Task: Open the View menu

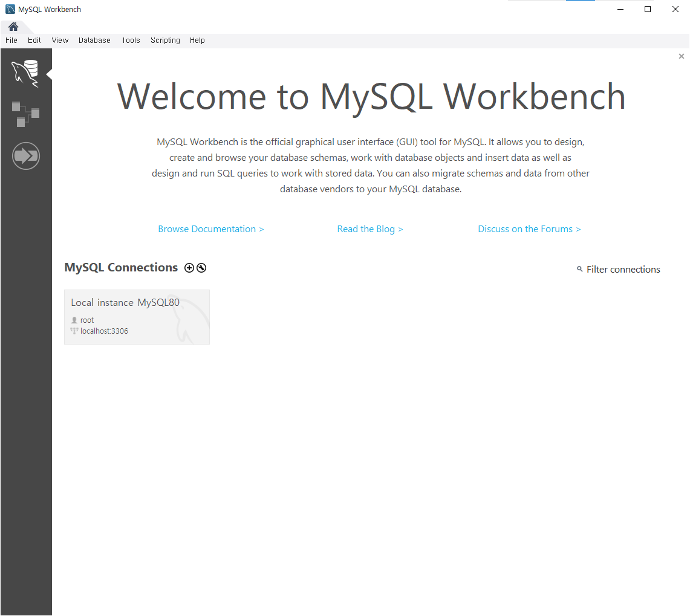Action: (x=60, y=41)
